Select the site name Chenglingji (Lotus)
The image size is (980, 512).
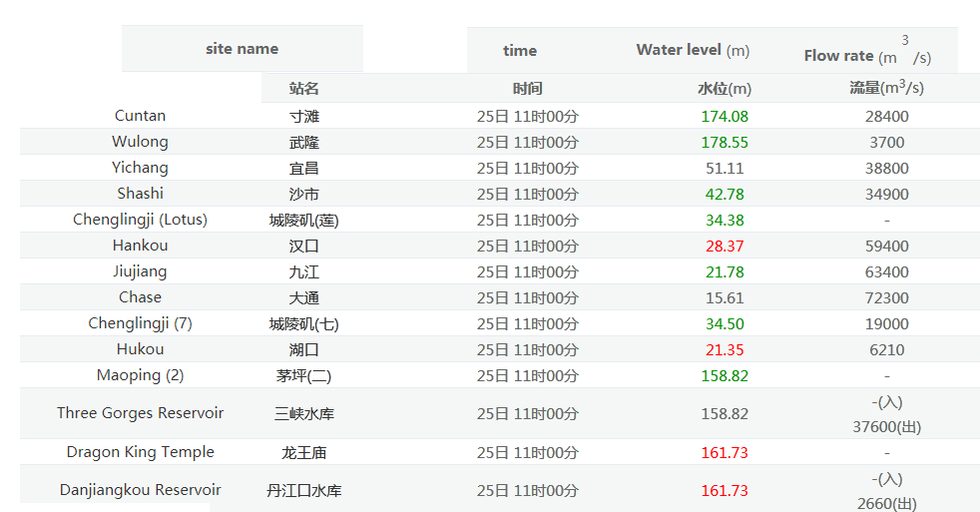coord(140,220)
